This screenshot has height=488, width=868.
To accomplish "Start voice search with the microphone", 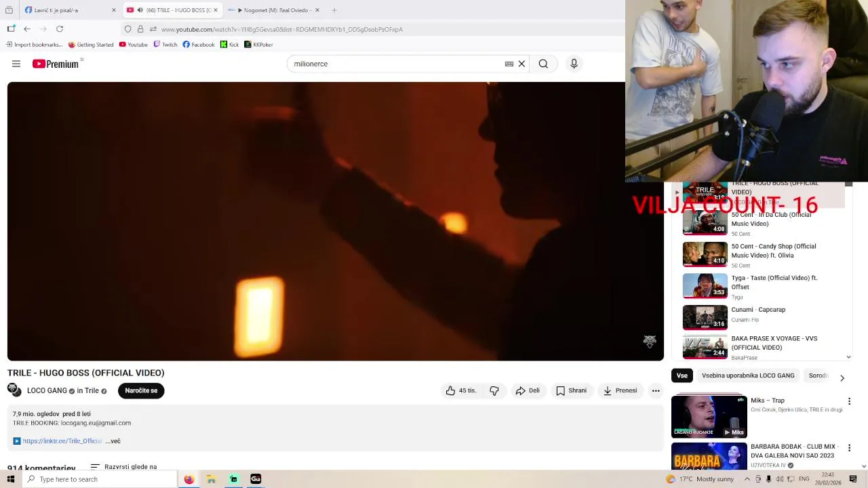I will [574, 64].
